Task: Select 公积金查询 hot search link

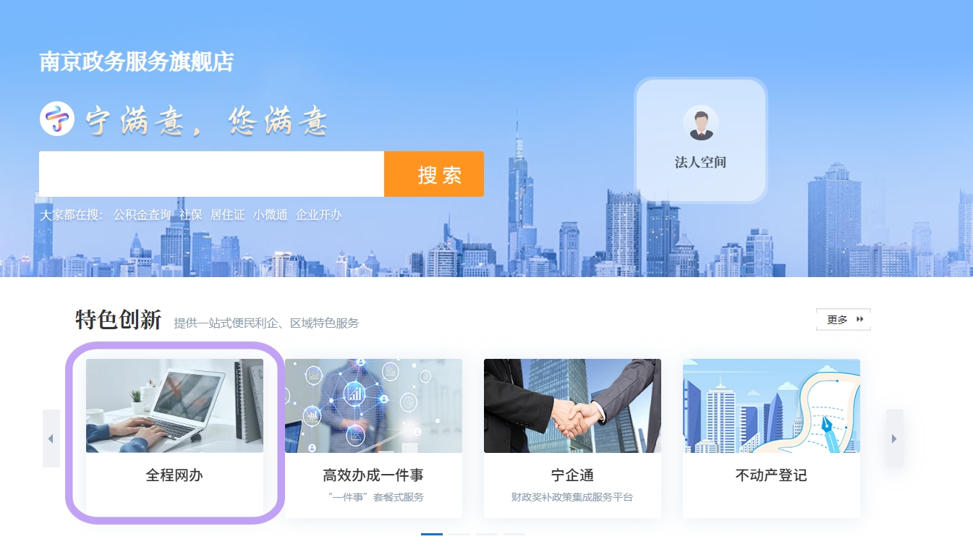Action: pos(142,215)
